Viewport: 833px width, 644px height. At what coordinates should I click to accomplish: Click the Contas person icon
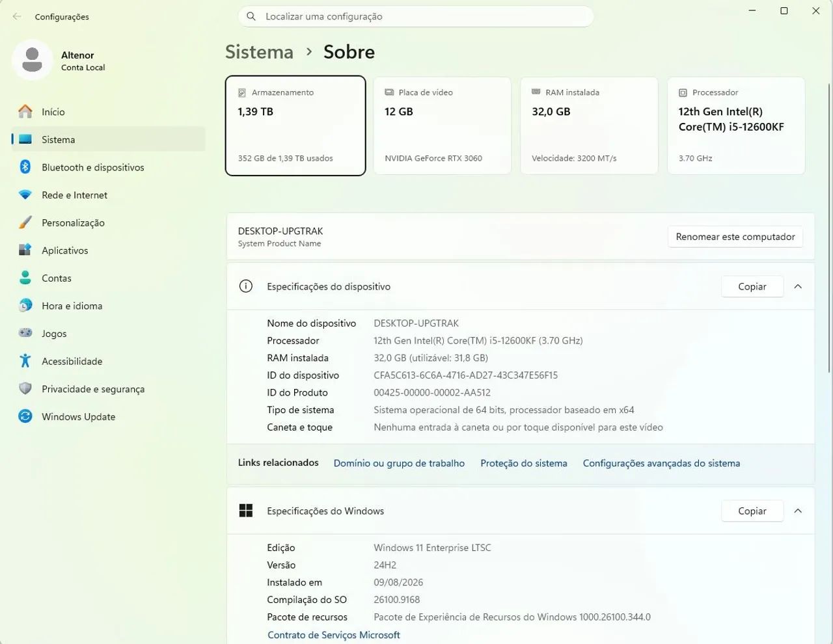click(25, 278)
